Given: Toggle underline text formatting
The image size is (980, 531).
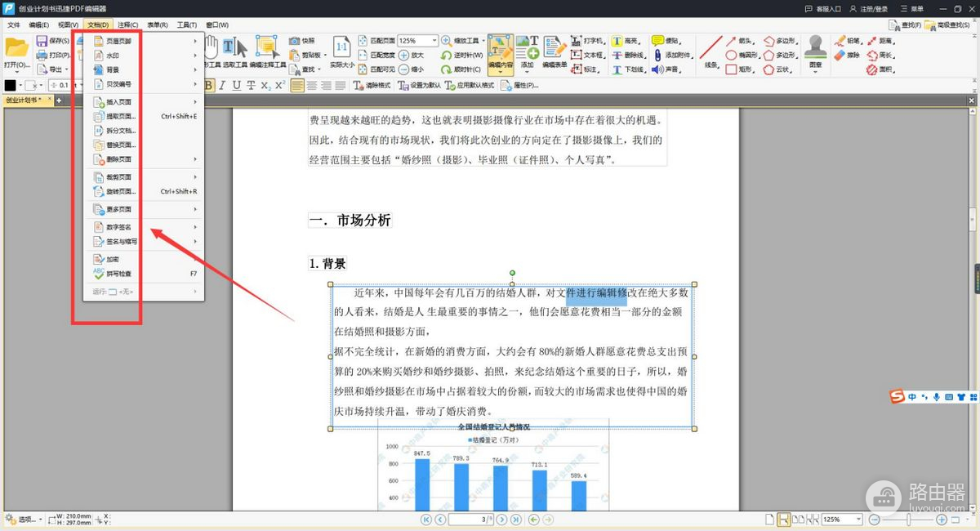Looking at the screenshot, I should 237,85.
